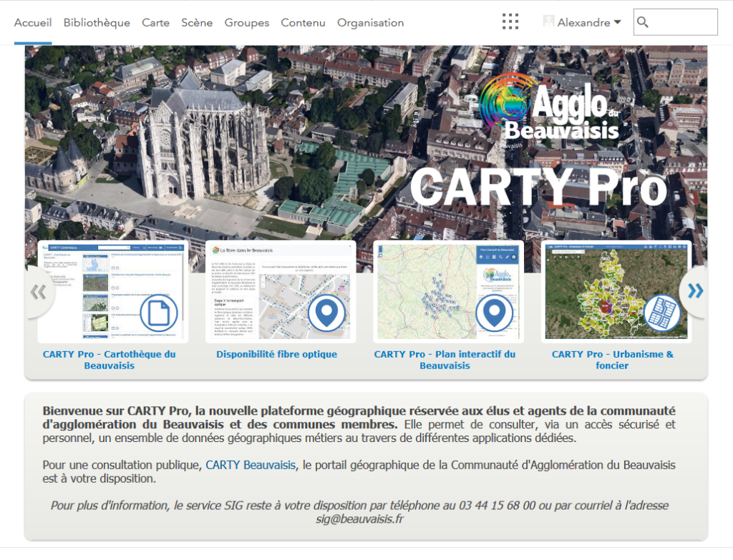The image size is (733, 560).
Task: Switch to the Scène tab
Action: point(197,23)
